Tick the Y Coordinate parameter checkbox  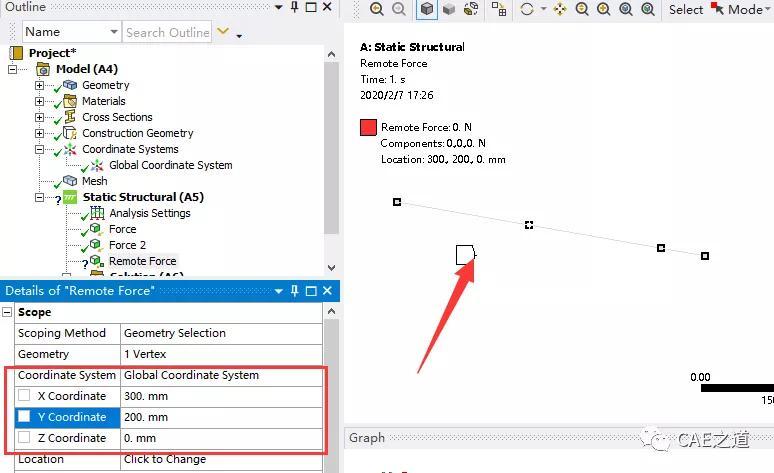click(x=24, y=416)
